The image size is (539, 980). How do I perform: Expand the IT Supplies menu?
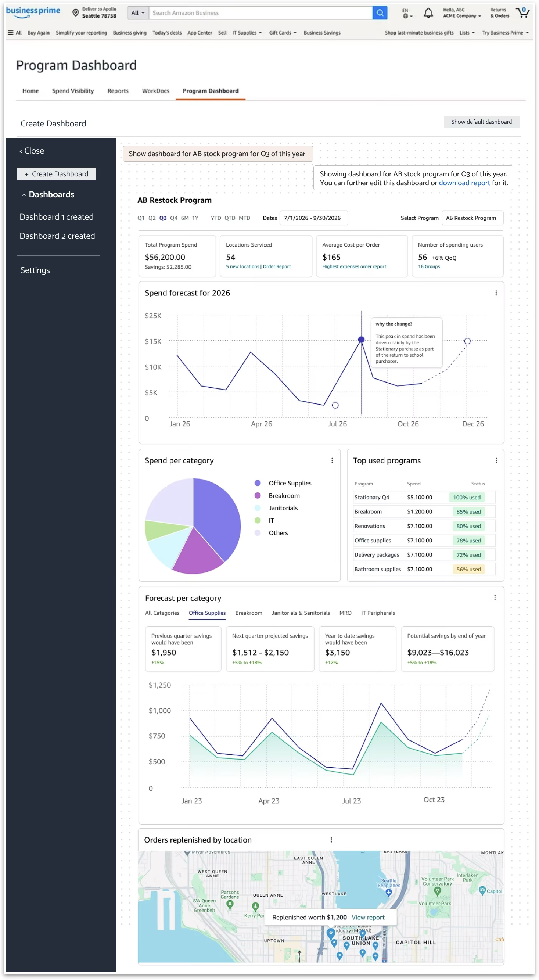[247, 33]
